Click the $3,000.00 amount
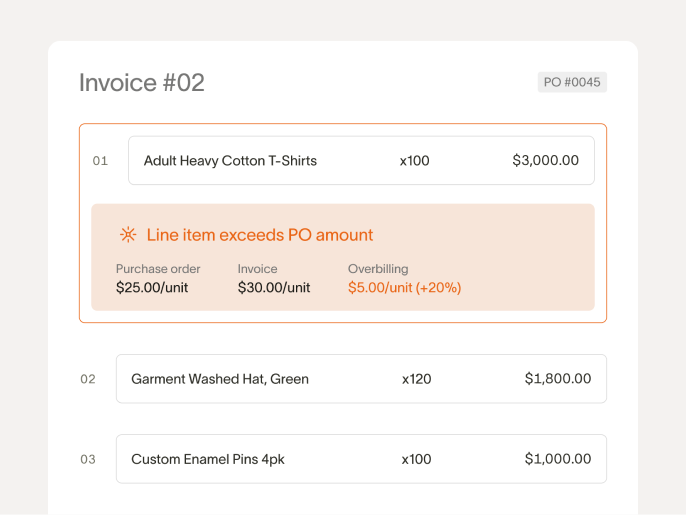This screenshot has width=686, height=515. [x=546, y=160]
